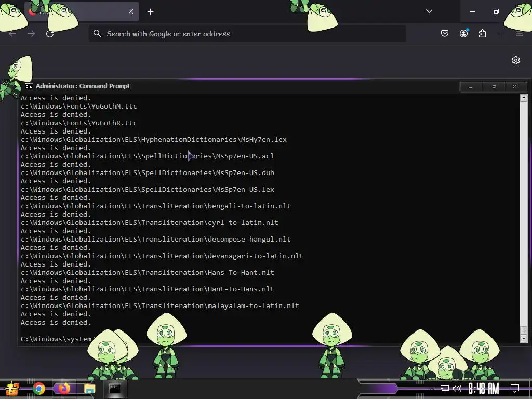Image resolution: width=532 pixels, height=399 pixels.
Task: Open the volume speaker tray icon
Action: (x=457, y=389)
